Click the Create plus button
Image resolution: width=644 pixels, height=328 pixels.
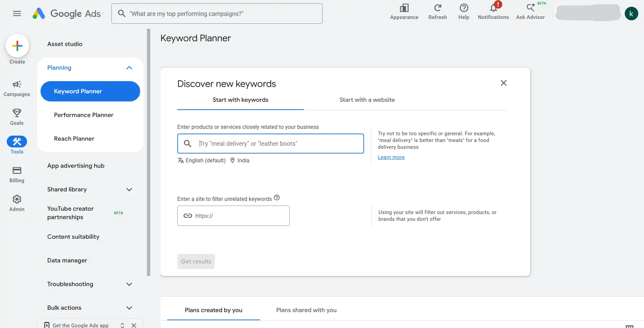17,46
